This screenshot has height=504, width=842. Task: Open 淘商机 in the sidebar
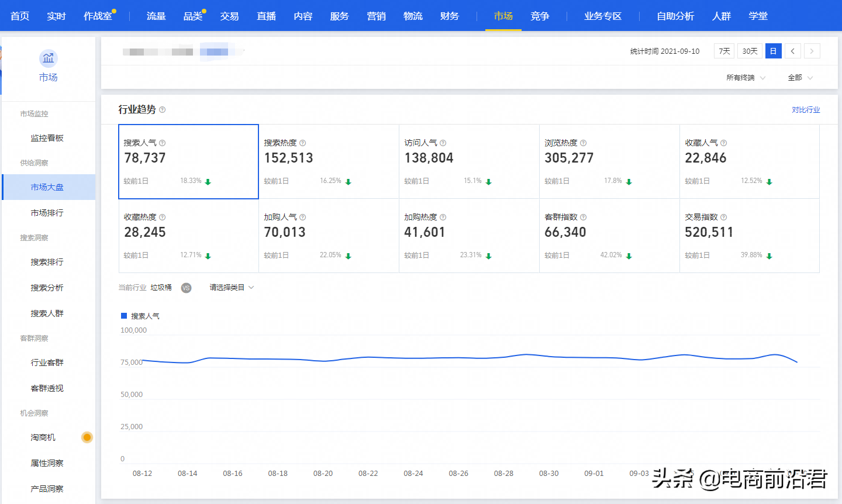tap(43, 437)
